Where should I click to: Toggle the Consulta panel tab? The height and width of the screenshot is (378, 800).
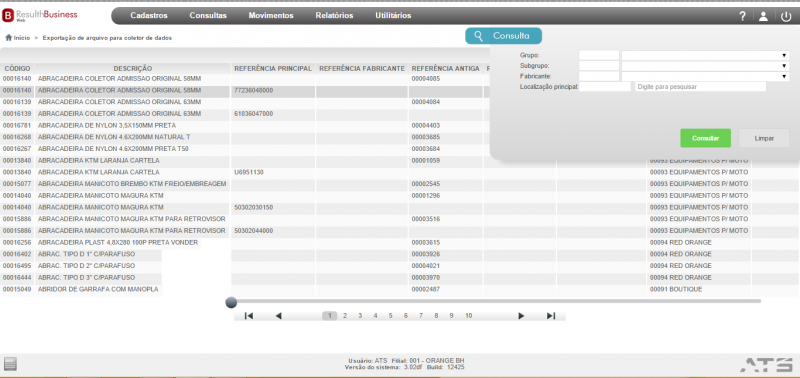point(503,36)
